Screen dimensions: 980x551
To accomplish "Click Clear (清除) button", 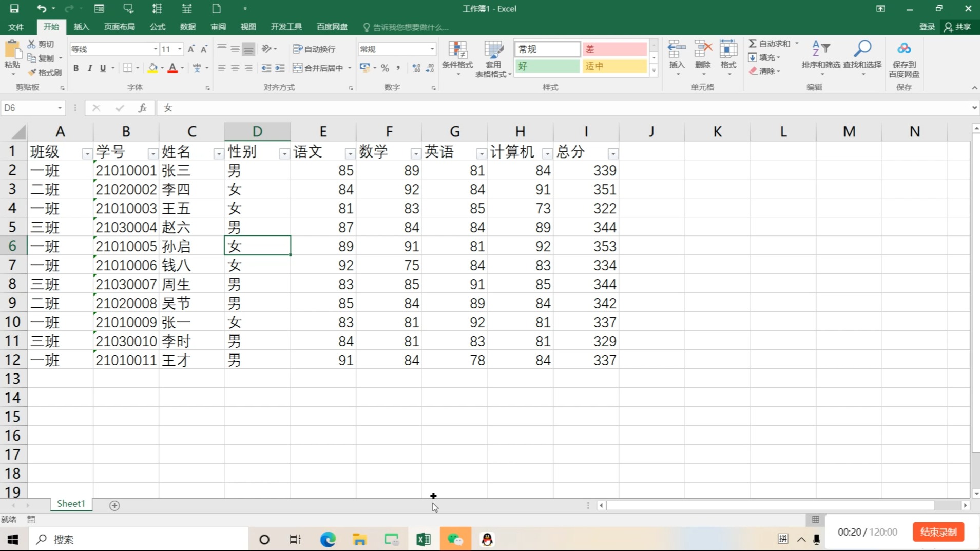I will [764, 71].
